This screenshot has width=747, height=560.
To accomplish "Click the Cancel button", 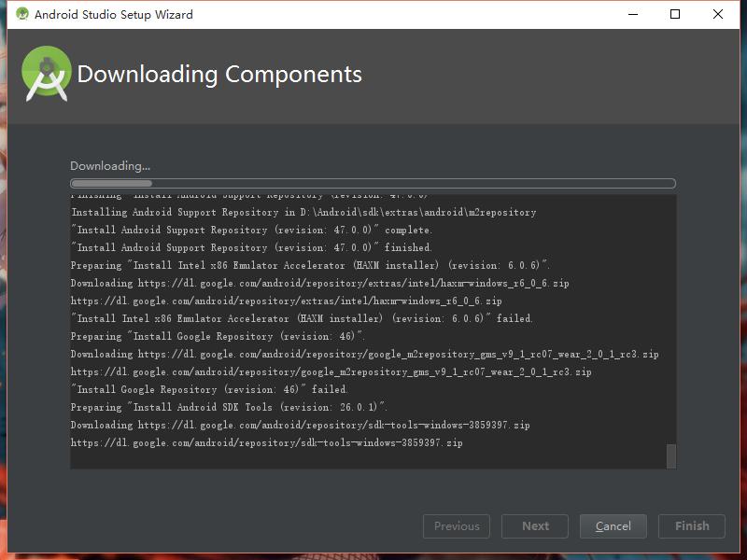I will [613, 526].
